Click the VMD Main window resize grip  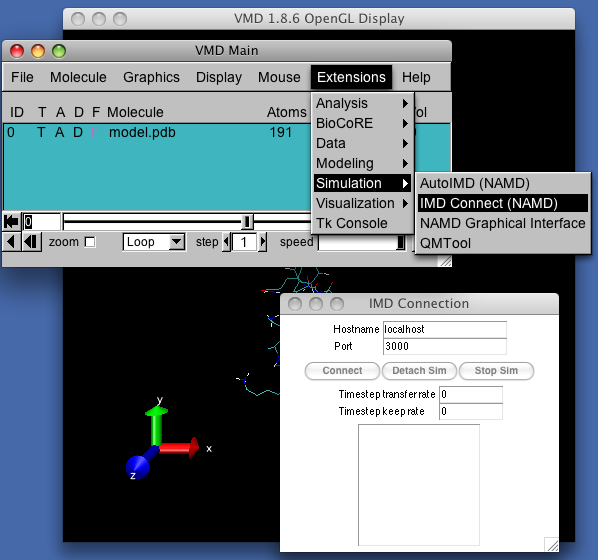(445, 261)
